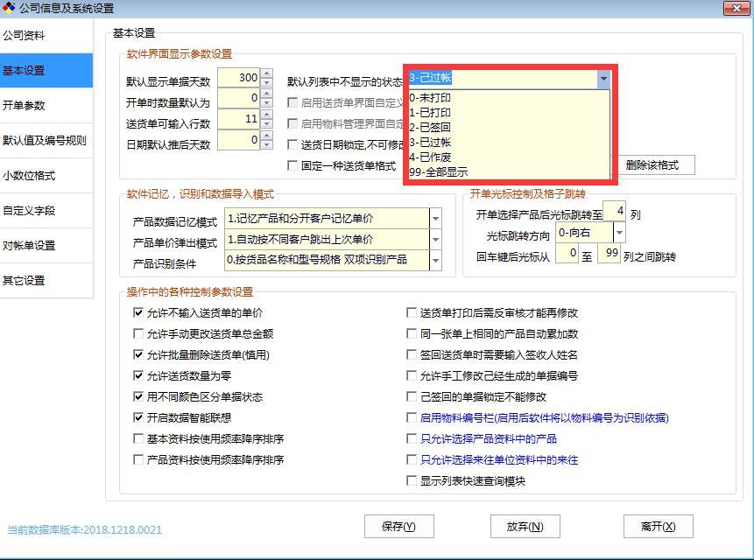Uncheck 开启数据智能联想
This screenshot has height=560, width=754.
click(138, 417)
